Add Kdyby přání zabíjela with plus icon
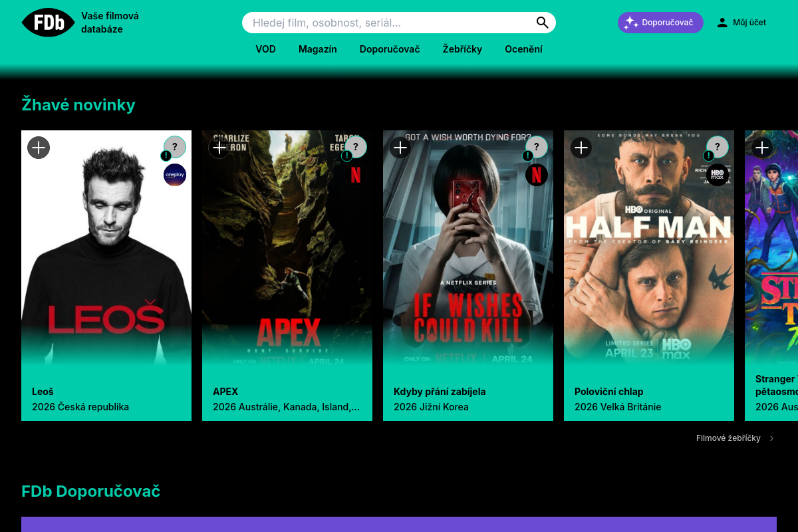 [400, 147]
